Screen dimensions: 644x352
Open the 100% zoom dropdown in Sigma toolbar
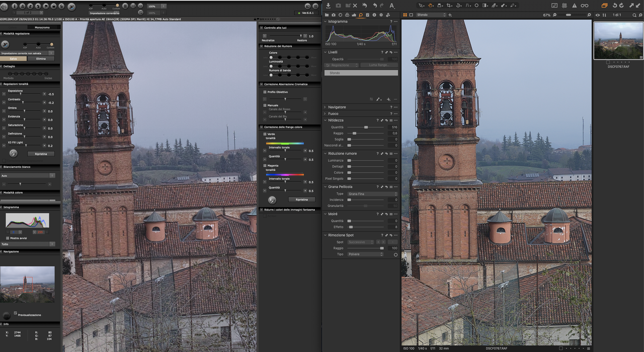[x=156, y=6]
